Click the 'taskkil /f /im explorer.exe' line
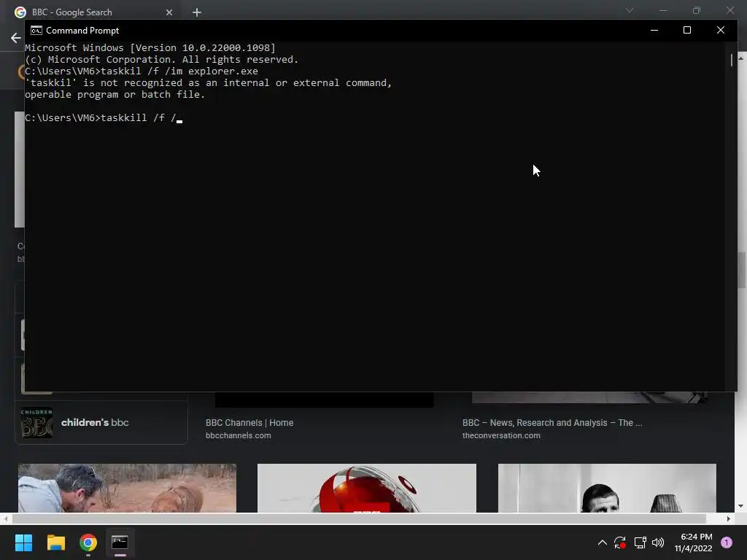747x560 pixels. (142, 71)
